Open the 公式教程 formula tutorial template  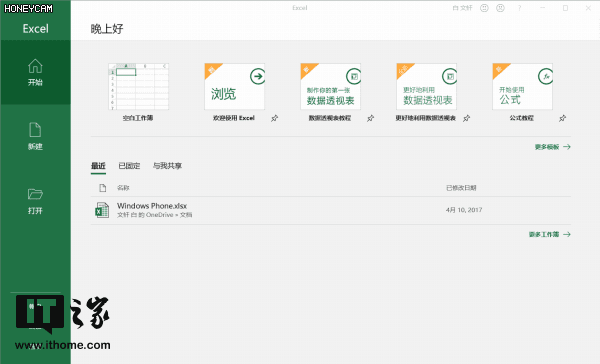pos(522,87)
